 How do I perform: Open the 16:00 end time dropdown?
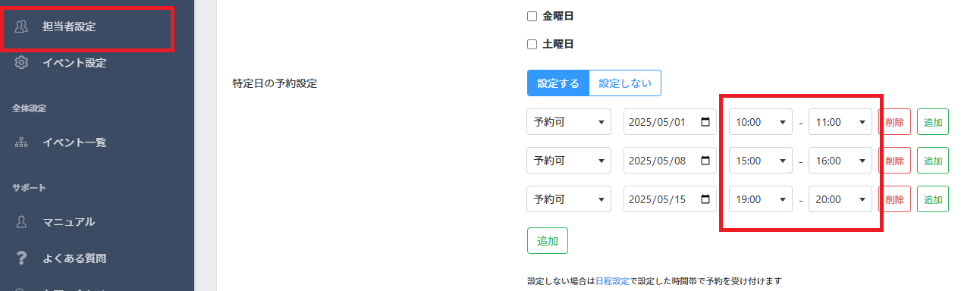(840, 161)
